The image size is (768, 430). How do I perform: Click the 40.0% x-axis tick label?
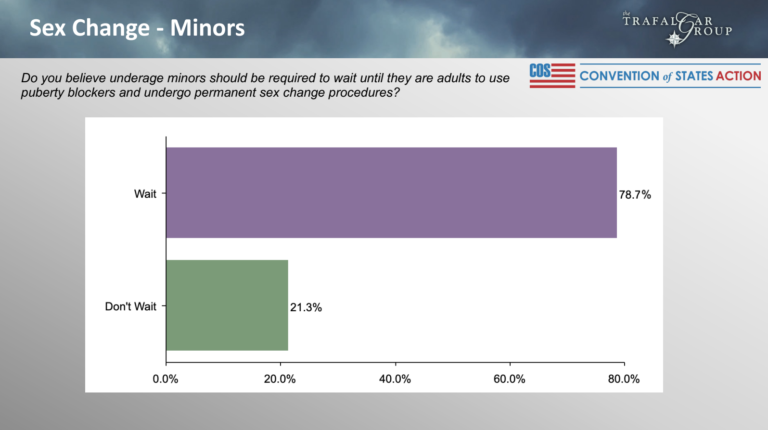[395, 378]
